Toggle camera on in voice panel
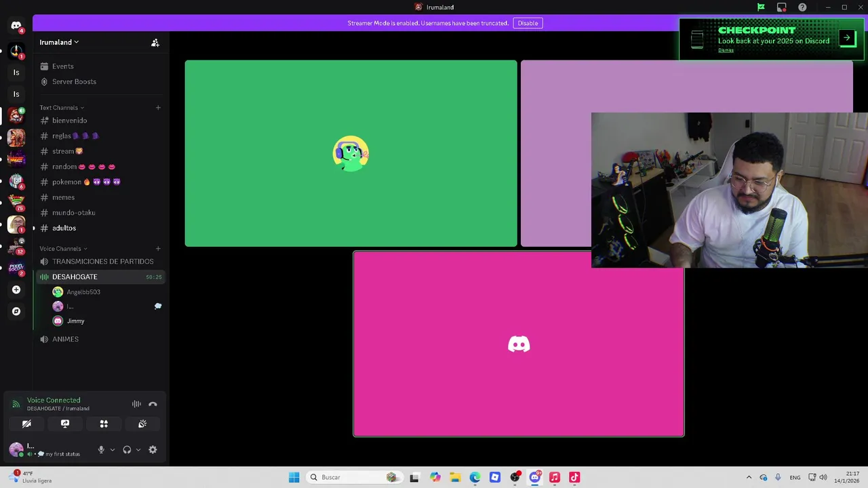The image size is (868, 488). (26, 424)
